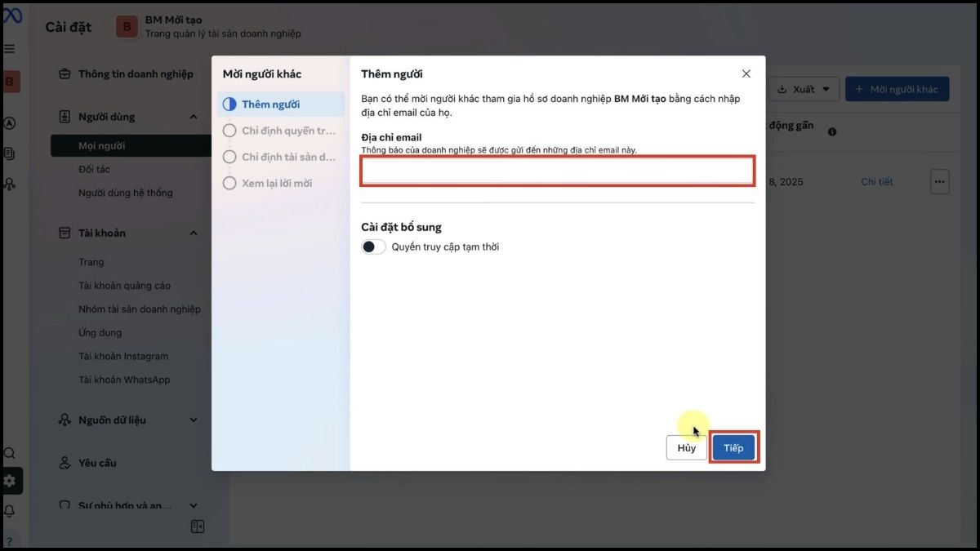Click the Tiếp button
The height and width of the screenshot is (551, 980).
pyautogui.click(x=733, y=448)
